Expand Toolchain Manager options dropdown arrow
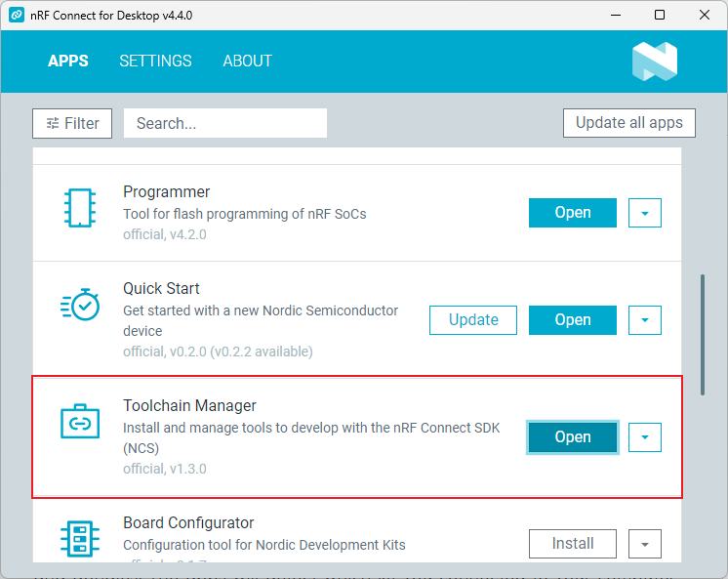The image size is (728, 579). click(645, 436)
